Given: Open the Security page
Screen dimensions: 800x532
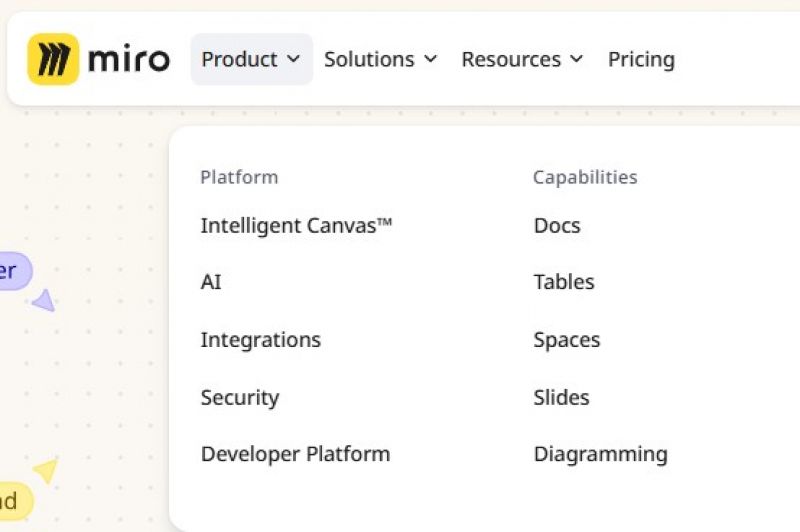Looking at the screenshot, I should click(x=240, y=397).
